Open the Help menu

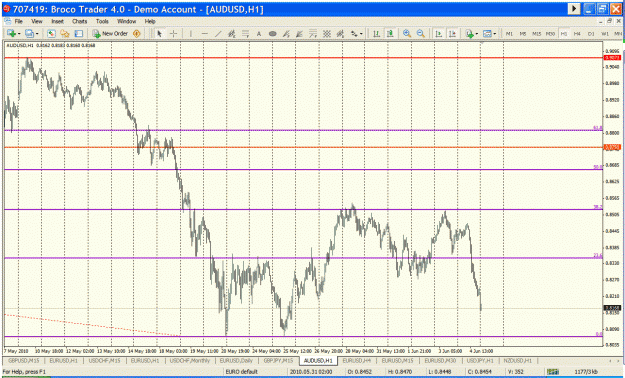tap(150, 21)
